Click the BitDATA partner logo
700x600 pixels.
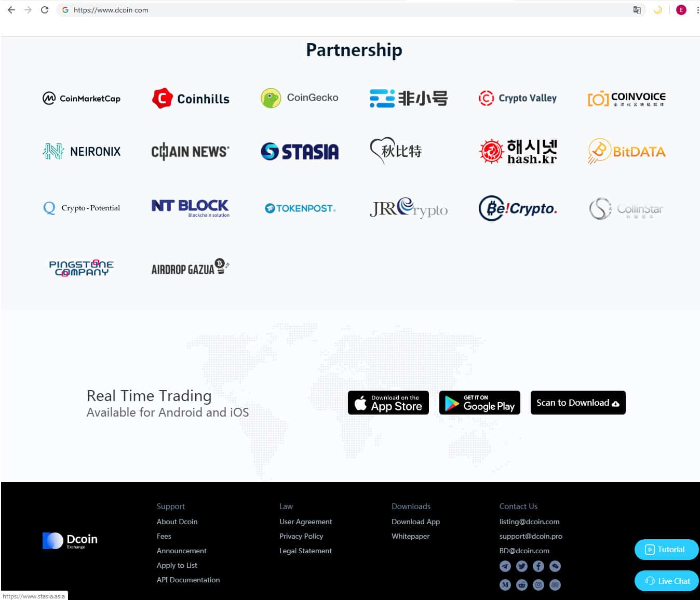click(627, 151)
